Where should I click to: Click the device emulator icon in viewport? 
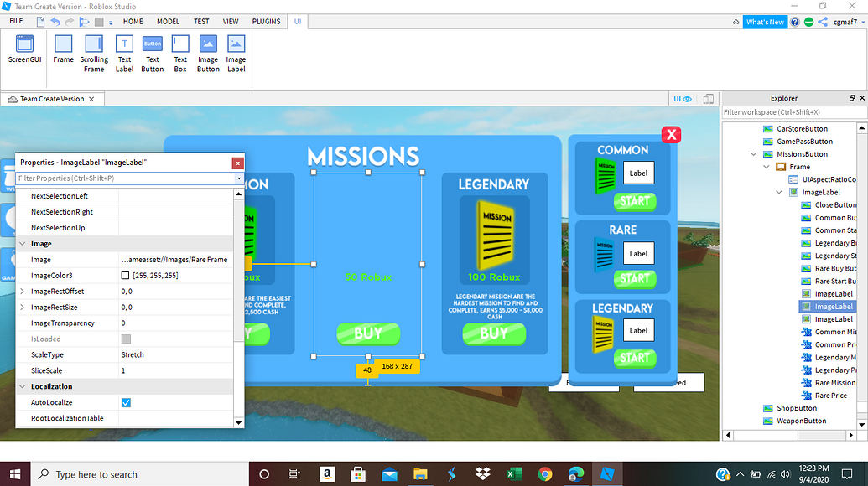[708, 99]
